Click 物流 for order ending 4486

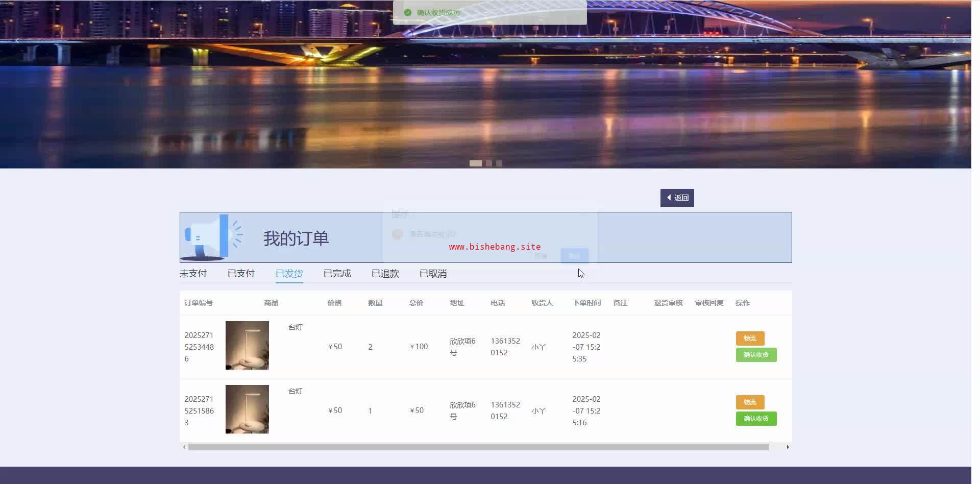point(750,338)
